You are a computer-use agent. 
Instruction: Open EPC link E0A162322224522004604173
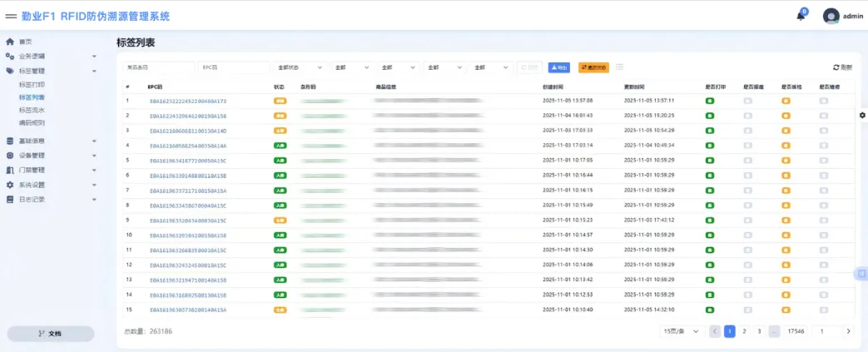187,101
